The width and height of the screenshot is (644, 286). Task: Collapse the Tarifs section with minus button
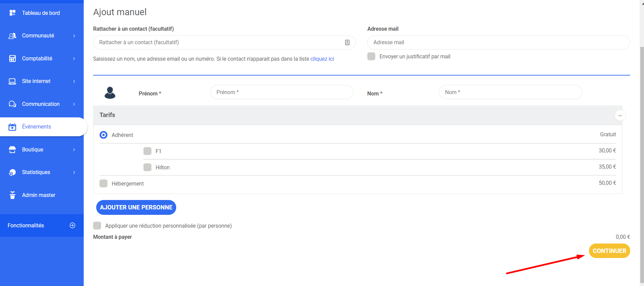point(620,115)
